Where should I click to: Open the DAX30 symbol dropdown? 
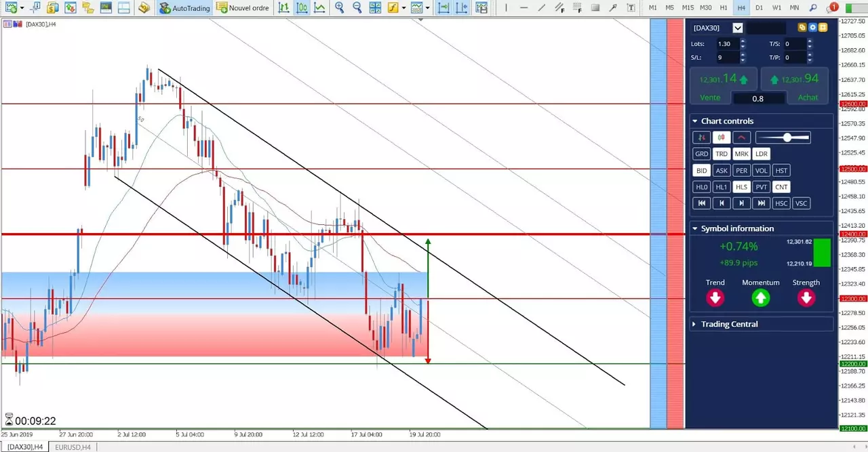pyautogui.click(x=738, y=28)
